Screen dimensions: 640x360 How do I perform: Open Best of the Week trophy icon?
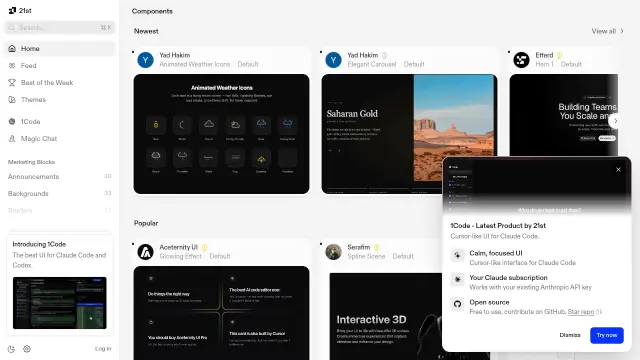click(12, 83)
